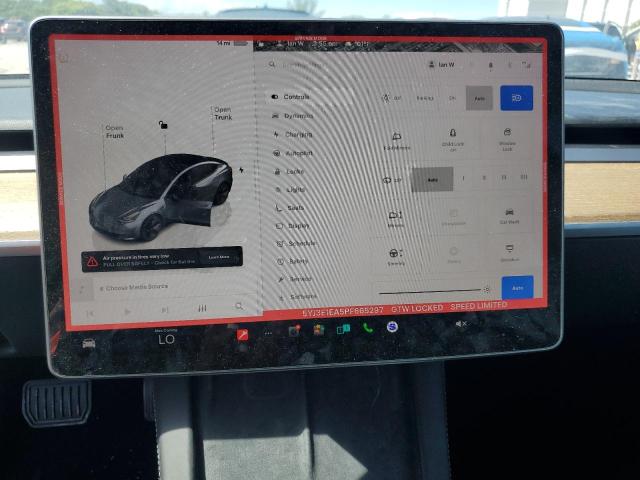Screen dimensions: 640x480
Task: Set wipers to fastest speed IIII
Action: 524,177
